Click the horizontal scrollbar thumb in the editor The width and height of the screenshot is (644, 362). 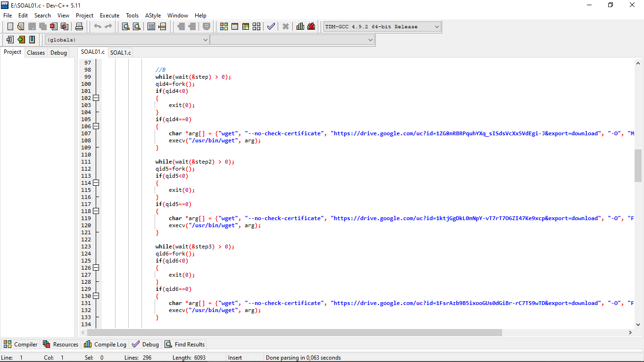click(x=295, y=332)
